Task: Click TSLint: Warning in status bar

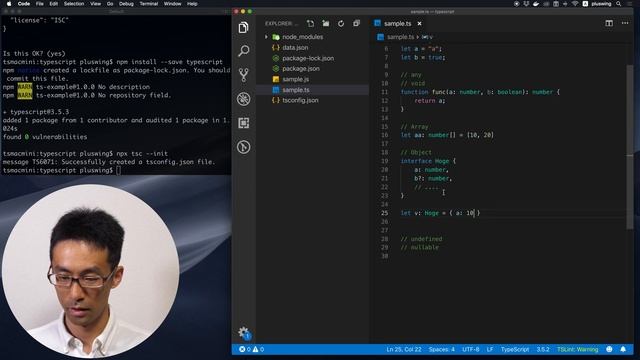Action: tap(577, 349)
